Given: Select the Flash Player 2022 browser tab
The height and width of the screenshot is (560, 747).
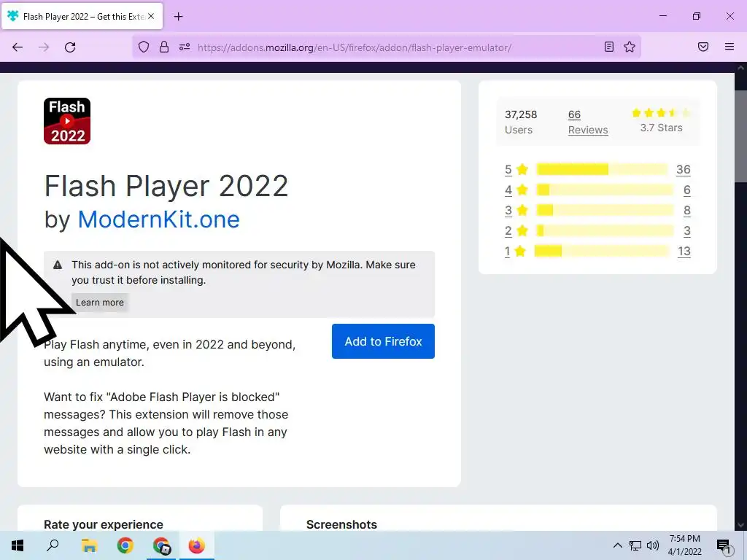Looking at the screenshot, I should pyautogui.click(x=82, y=16).
